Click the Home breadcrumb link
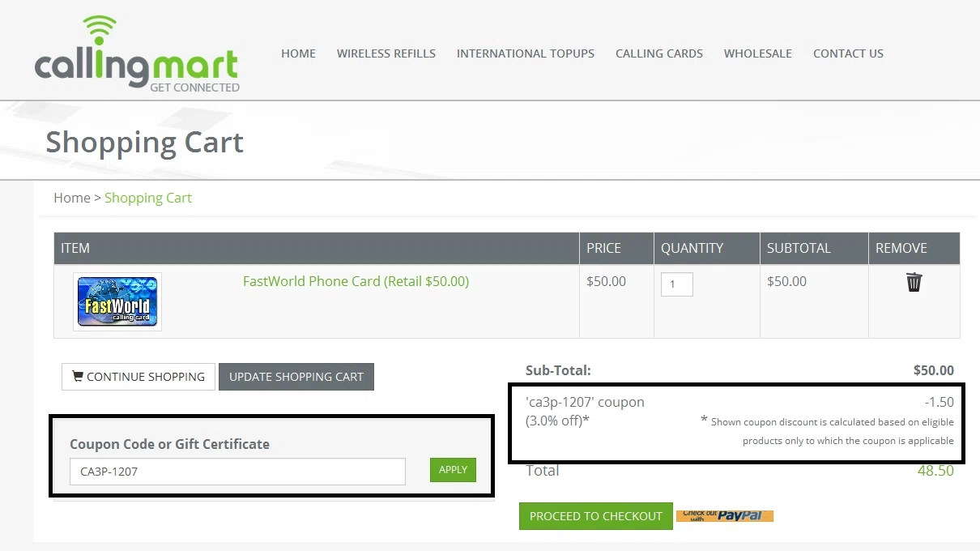 72,198
